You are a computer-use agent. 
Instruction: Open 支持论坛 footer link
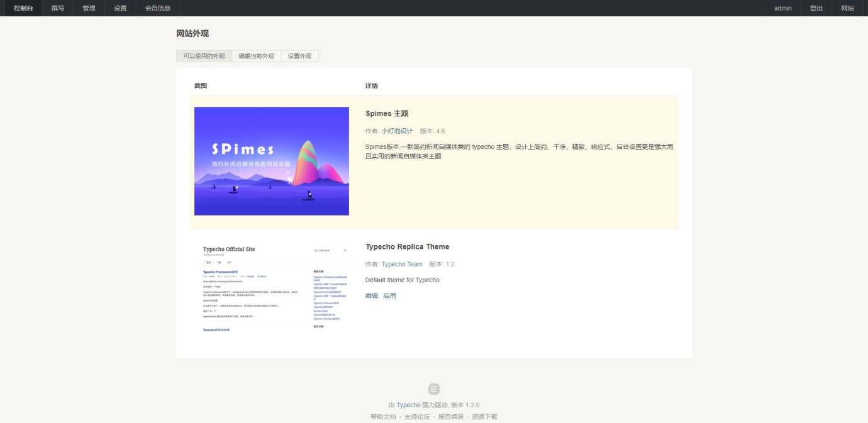click(417, 417)
